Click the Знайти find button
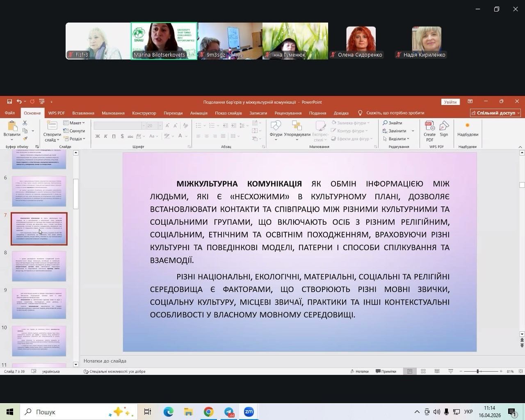This screenshot has width=525, height=420. click(393, 123)
